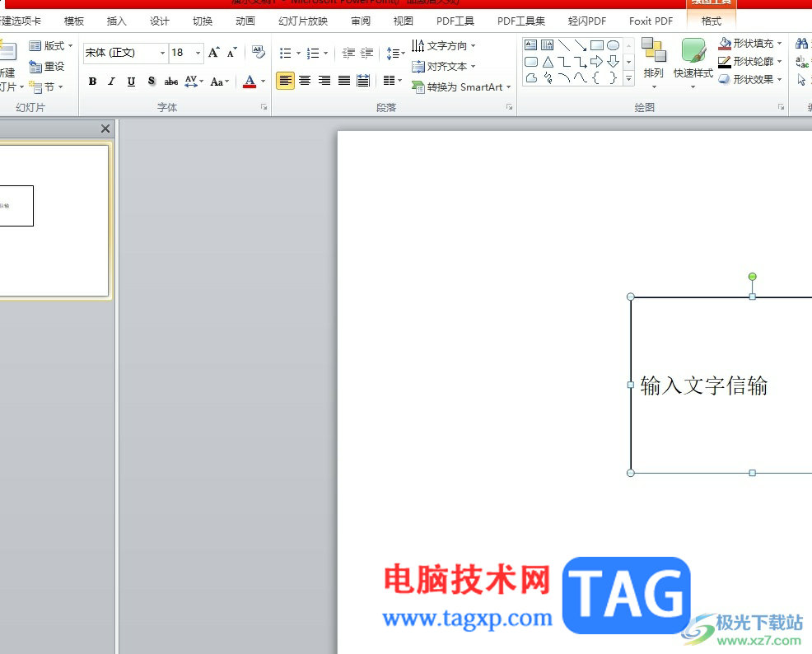Toggle strikethrough formatting
Viewport: 812px width, 654px height.
tap(171, 82)
